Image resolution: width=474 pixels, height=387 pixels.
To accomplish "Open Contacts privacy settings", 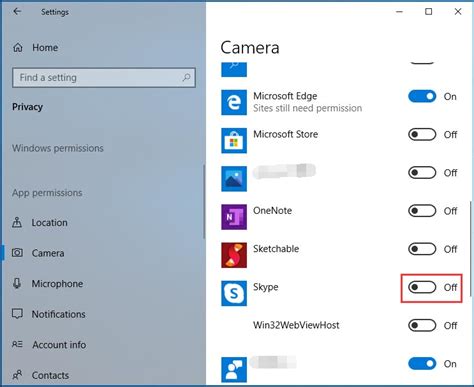I will (x=50, y=375).
